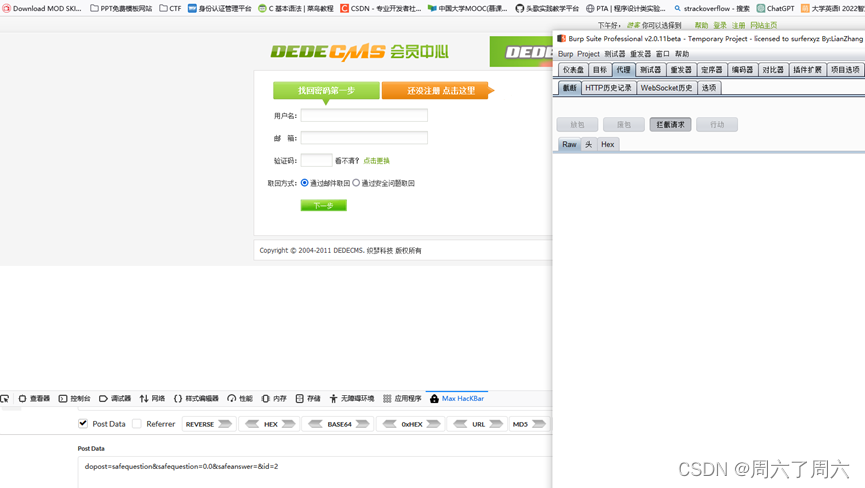
Task: Click 点击更换 to refresh the captcha
Action: [x=376, y=161]
